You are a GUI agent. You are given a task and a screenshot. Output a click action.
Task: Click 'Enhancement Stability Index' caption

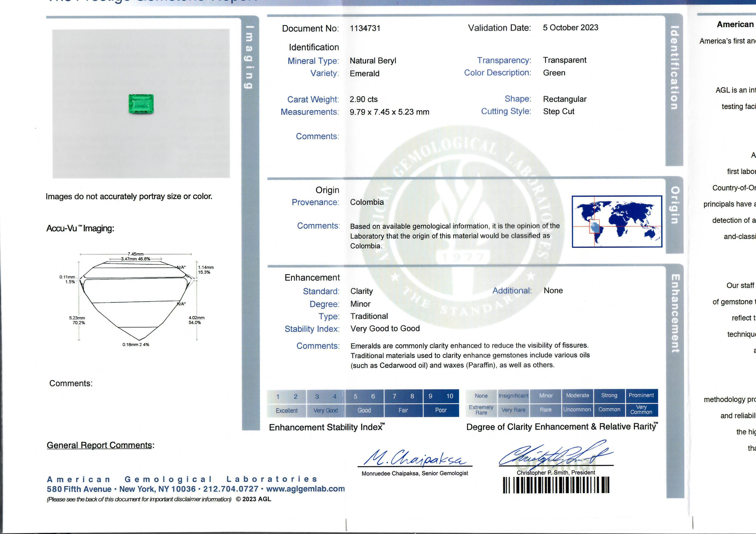[x=327, y=427]
